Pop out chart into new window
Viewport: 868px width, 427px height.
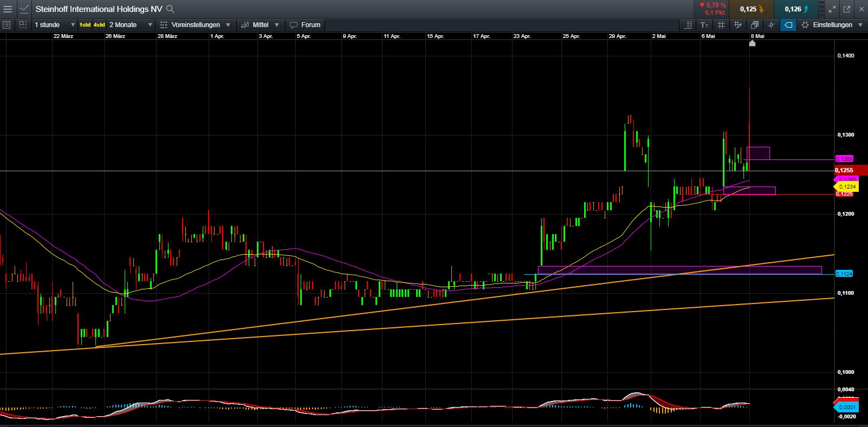[847, 9]
